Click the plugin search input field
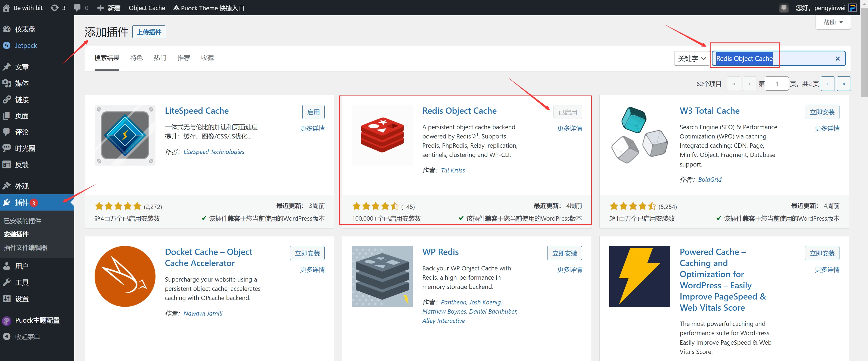The image size is (868, 361). point(778,58)
